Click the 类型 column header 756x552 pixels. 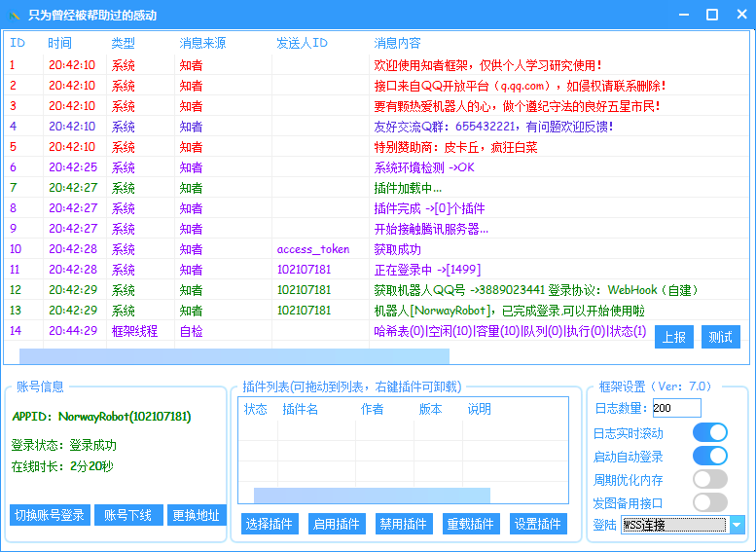123,43
